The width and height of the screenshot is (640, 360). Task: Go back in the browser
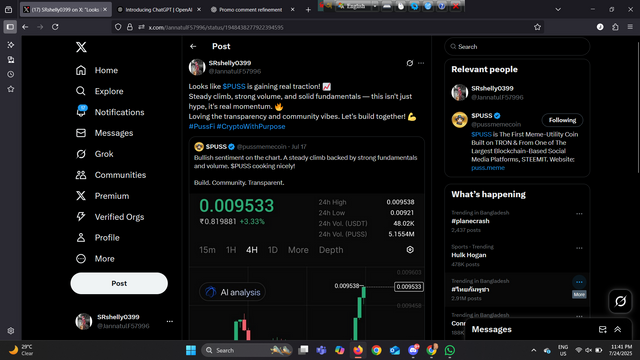25,27
